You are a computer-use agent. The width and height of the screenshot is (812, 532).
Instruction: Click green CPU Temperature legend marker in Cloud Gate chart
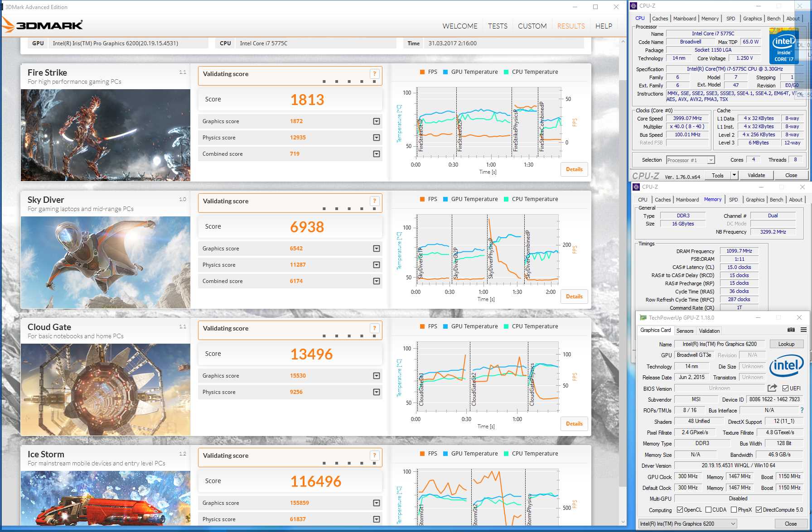coord(506,326)
